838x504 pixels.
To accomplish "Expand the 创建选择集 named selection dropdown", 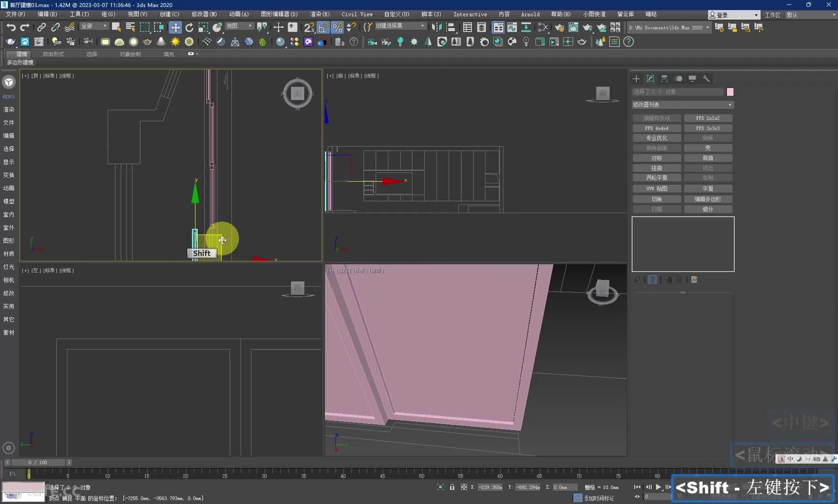I will [401, 26].
